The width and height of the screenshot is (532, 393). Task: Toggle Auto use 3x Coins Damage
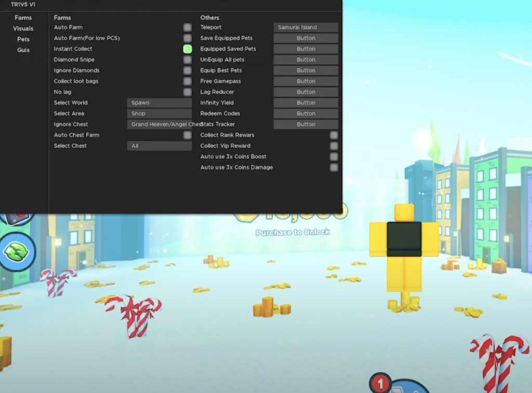(334, 168)
